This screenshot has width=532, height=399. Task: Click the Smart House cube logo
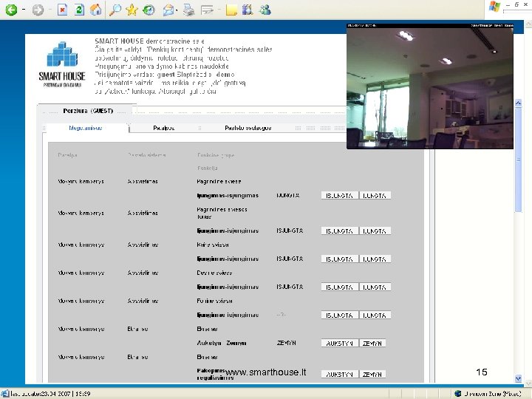point(62,54)
